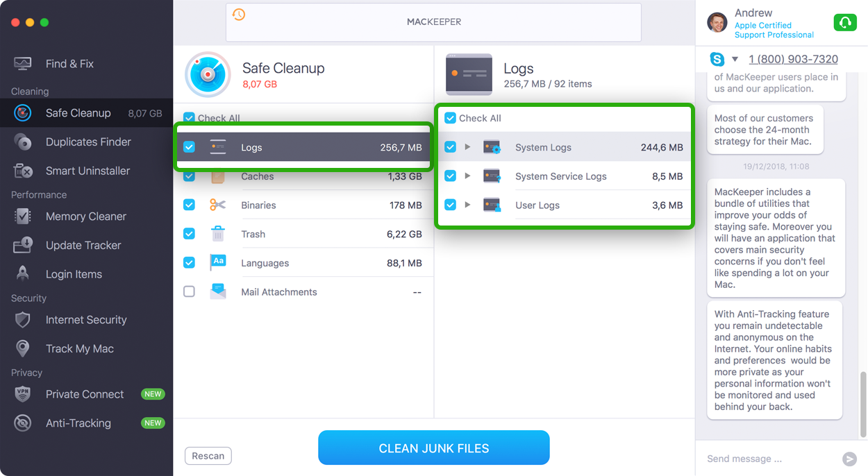Image resolution: width=868 pixels, height=476 pixels.
Task: Open Smart Uninstaller from sidebar
Action: (86, 171)
